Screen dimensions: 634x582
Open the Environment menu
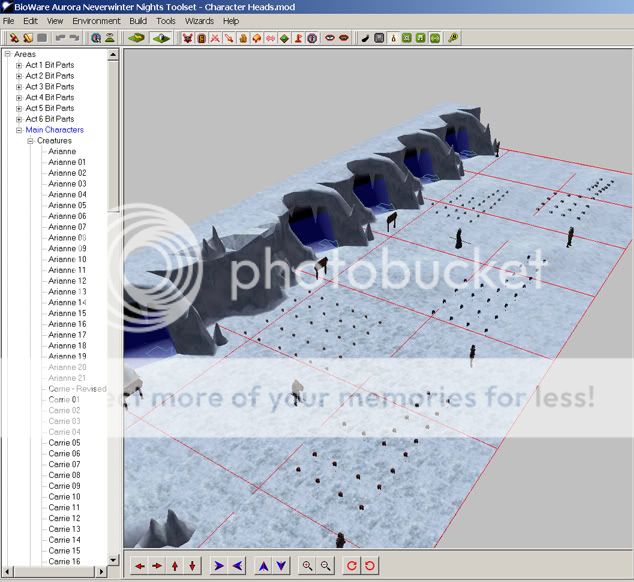tap(96, 21)
